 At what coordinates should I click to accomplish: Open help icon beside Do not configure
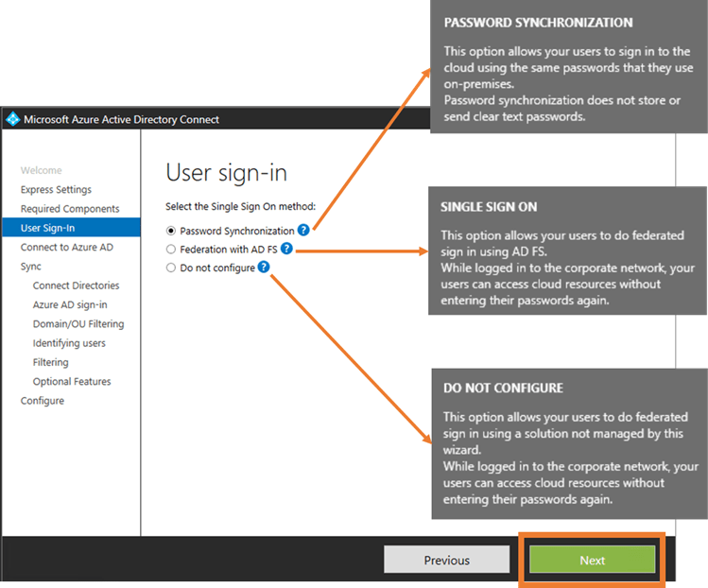[x=264, y=267]
